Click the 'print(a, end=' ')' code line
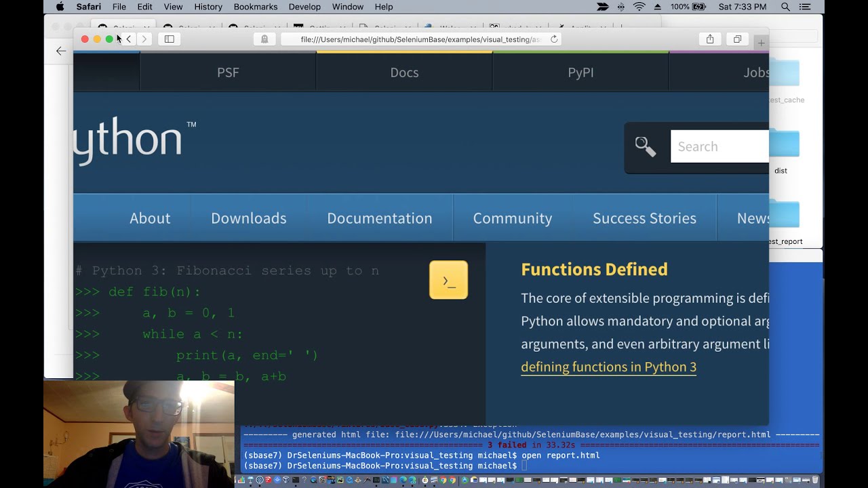The height and width of the screenshot is (488, 868). pyautogui.click(x=247, y=355)
